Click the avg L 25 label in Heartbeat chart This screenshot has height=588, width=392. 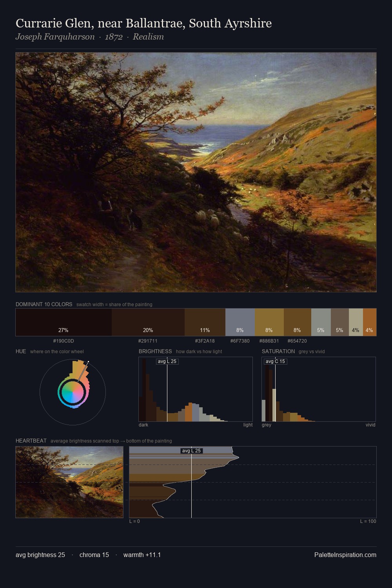(191, 451)
